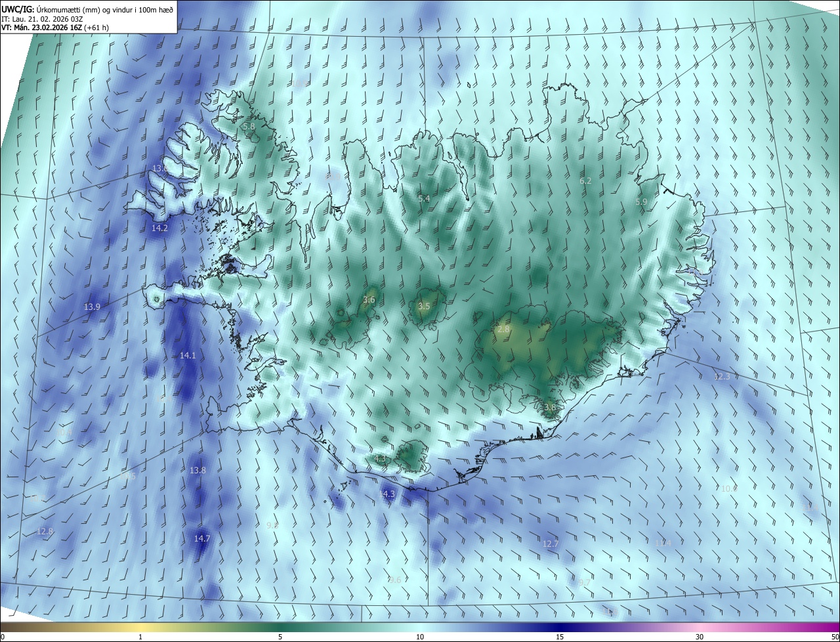Click the 14.1 value in Faxaflói

point(188,355)
